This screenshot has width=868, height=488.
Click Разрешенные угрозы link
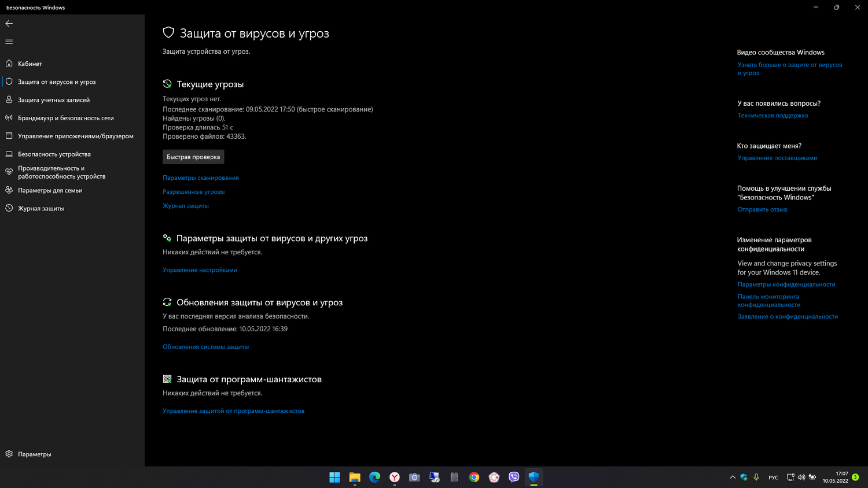click(193, 192)
